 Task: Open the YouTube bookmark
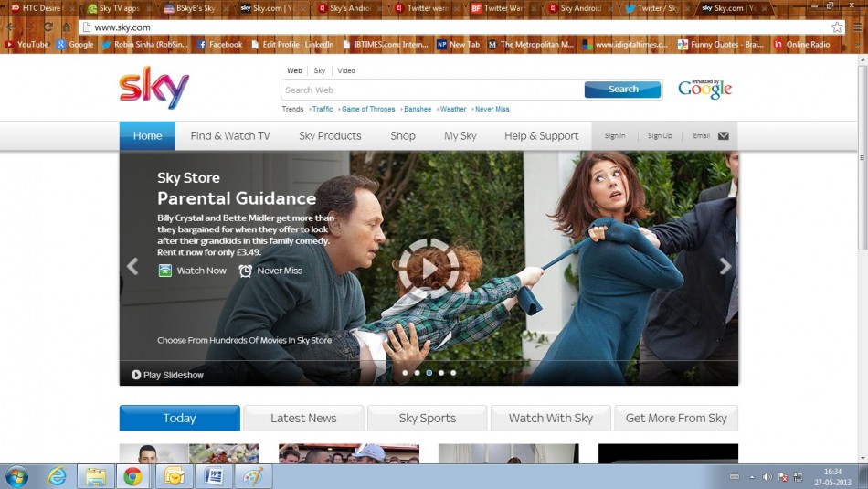(26, 44)
